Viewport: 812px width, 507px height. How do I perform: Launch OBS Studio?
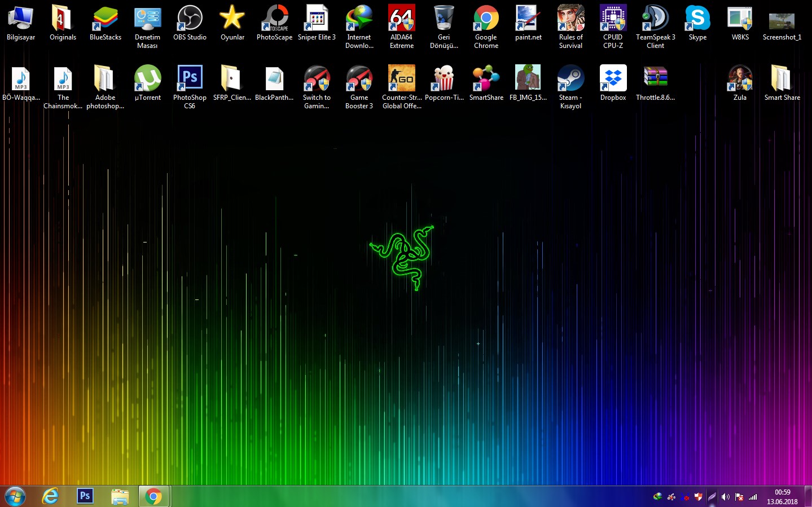pos(190,23)
